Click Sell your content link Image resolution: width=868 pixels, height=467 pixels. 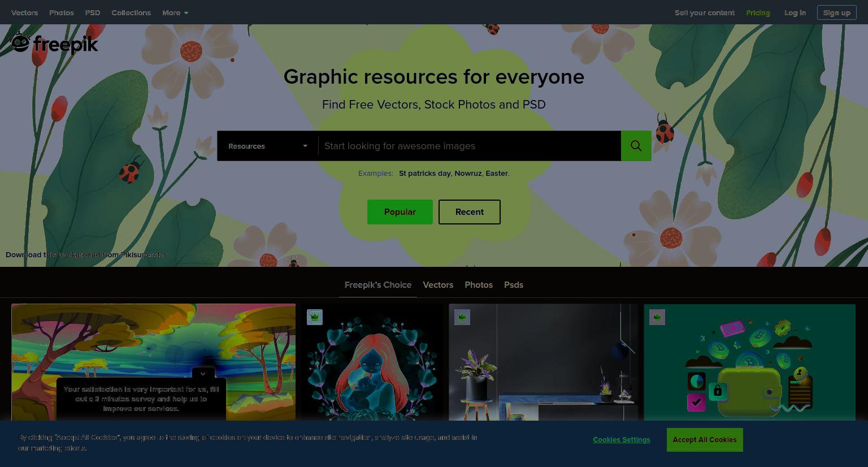[x=705, y=12]
